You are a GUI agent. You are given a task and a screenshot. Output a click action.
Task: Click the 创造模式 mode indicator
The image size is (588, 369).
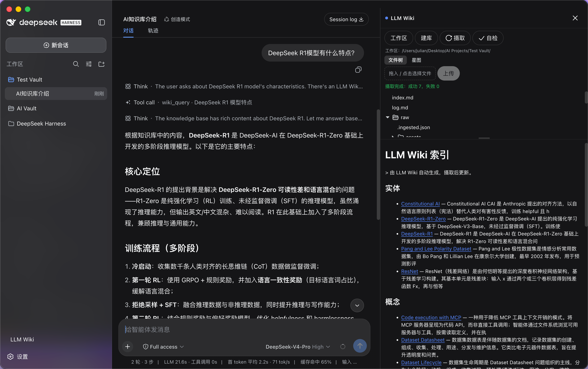pos(177,19)
